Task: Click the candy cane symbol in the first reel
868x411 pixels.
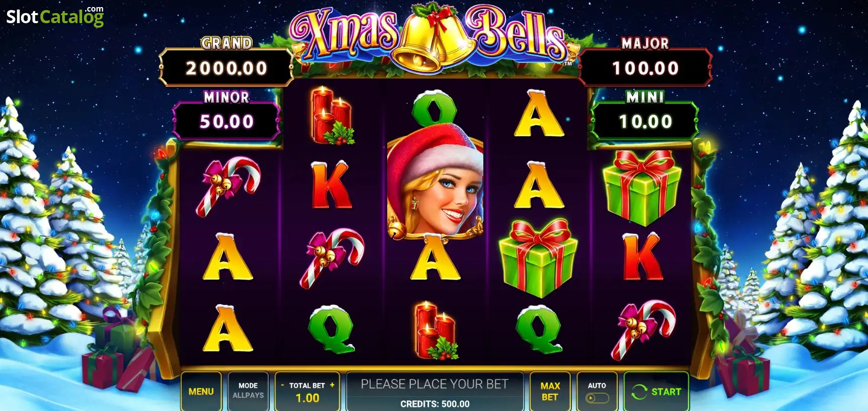Action: [228, 187]
